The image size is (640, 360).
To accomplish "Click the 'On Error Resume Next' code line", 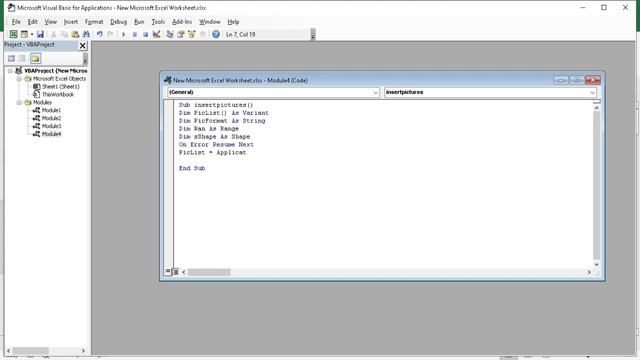I will point(216,144).
